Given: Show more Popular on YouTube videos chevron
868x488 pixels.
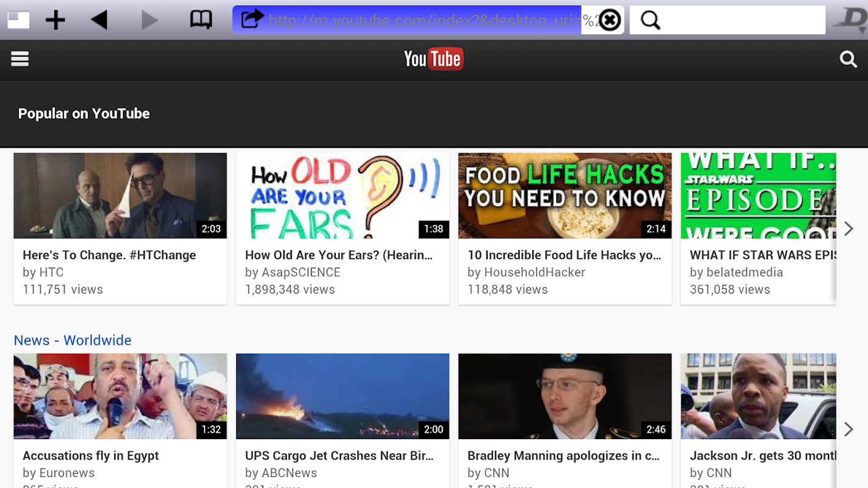Looking at the screenshot, I should 848,229.
